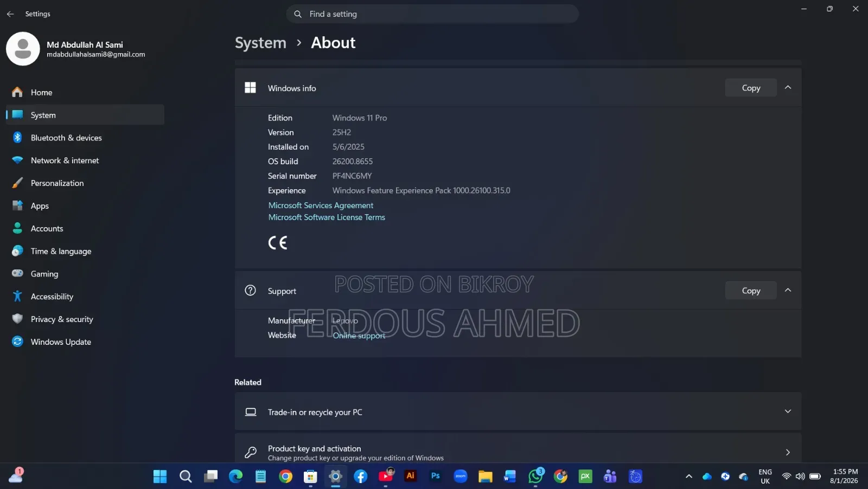Click the About page heading

coord(333,43)
